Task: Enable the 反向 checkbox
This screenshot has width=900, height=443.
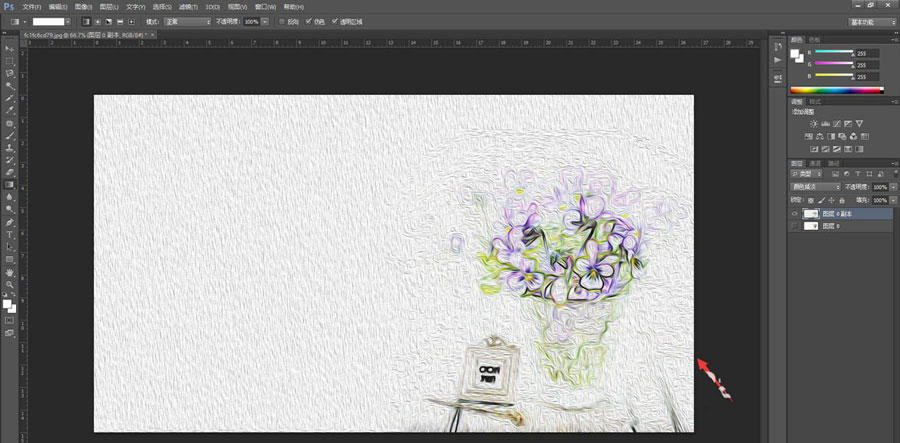Action: coord(282,20)
